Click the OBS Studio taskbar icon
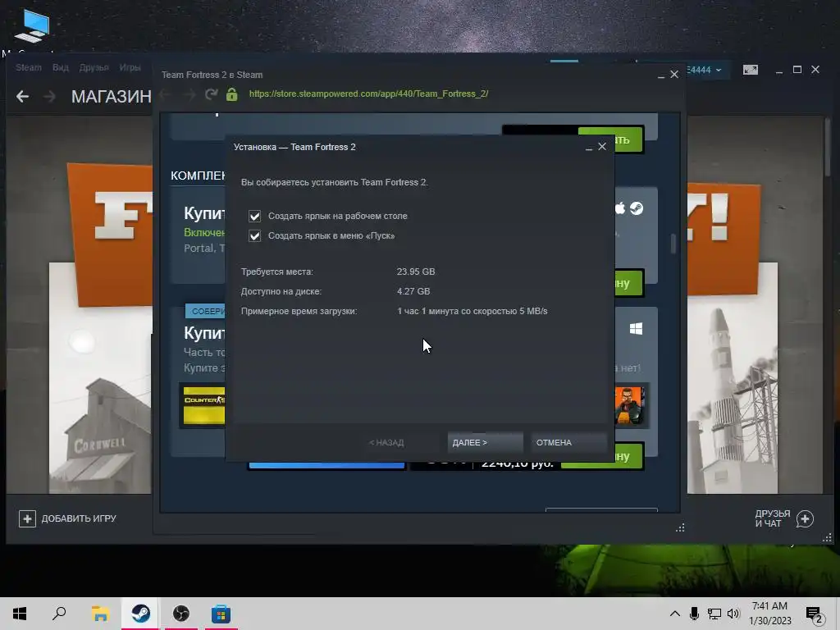 pyautogui.click(x=181, y=614)
